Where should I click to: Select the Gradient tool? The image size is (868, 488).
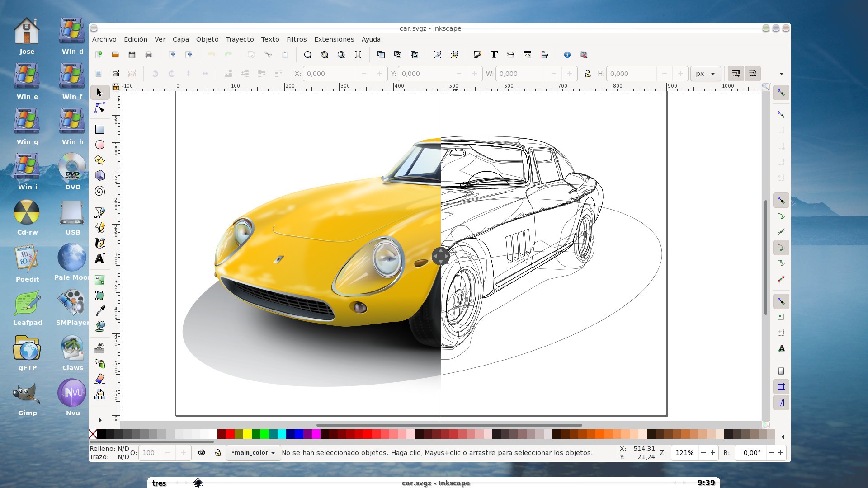click(x=100, y=280)
